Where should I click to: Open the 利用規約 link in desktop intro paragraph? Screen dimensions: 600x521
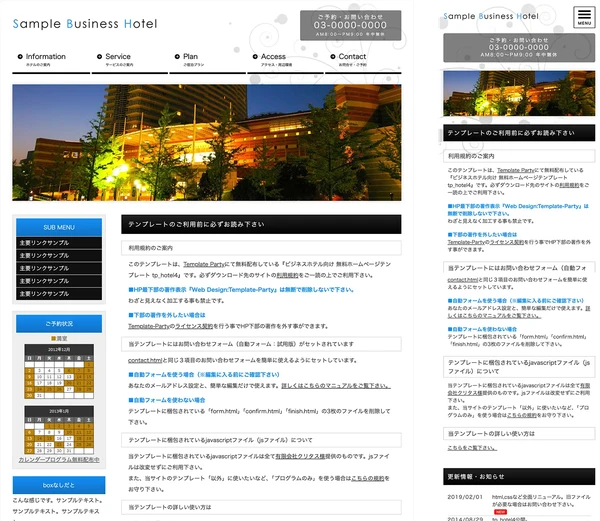[x=287, y=275]
